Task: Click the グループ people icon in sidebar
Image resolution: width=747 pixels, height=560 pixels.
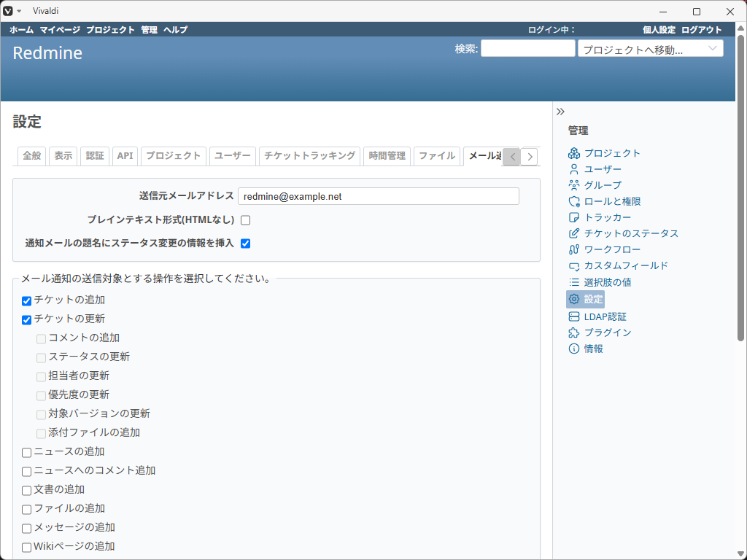Action: coord(574,184)
